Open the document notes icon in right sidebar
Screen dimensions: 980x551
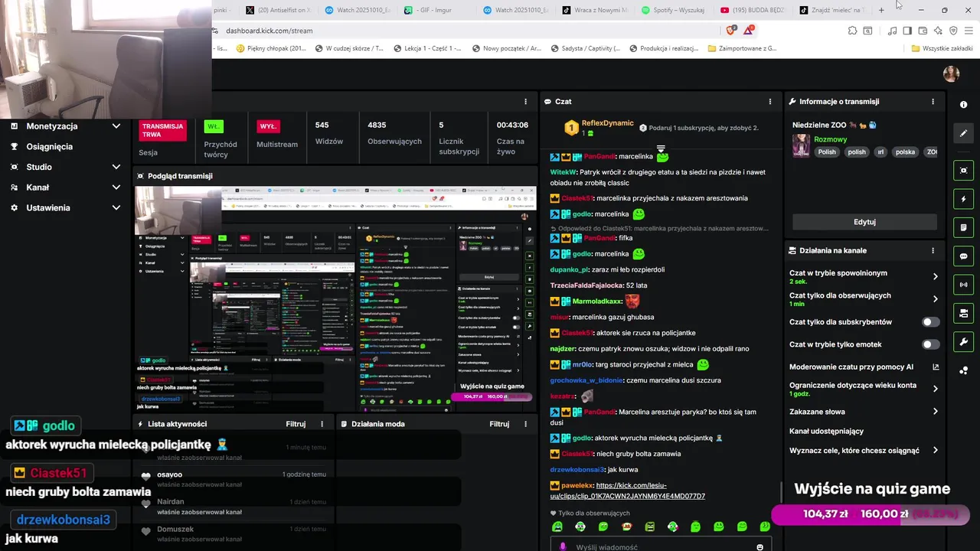coord(963,227)
